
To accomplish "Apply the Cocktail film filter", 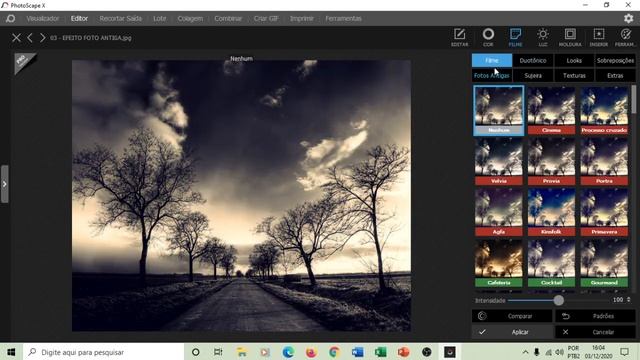I will [551, 263].
